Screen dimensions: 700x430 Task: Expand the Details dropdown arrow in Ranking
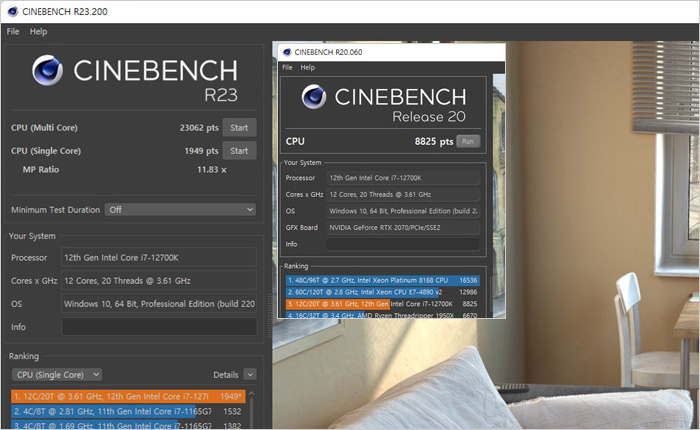[x=250, y=375]
